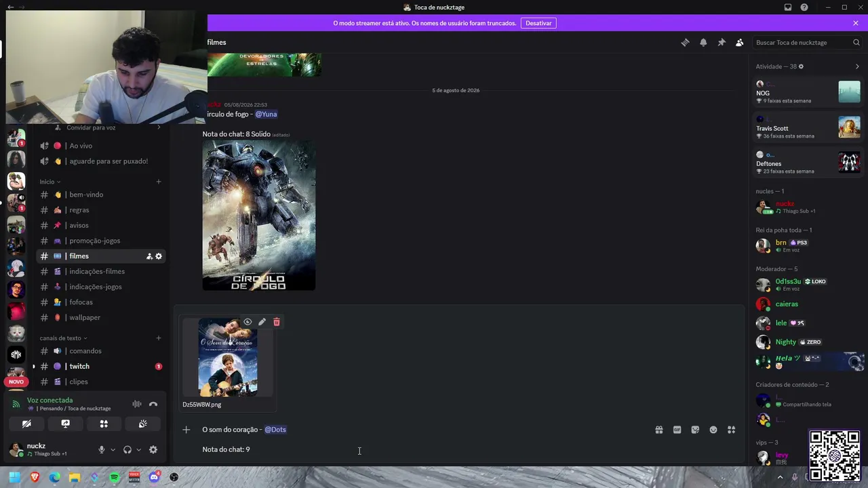The image size is (868, 488).
Task: Open headphone output options arrow
Action: tap(138, 449)
